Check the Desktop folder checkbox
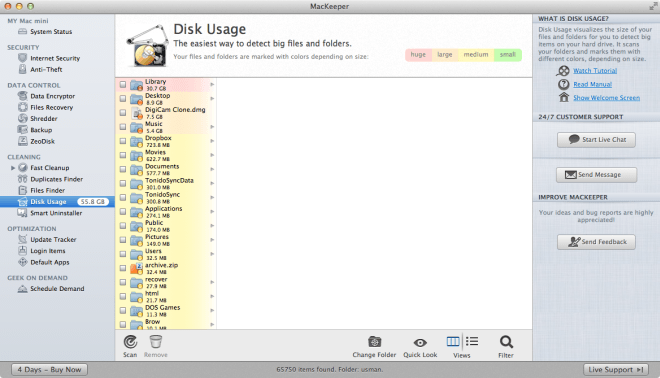The image size is (660, 378). point(122,98)
